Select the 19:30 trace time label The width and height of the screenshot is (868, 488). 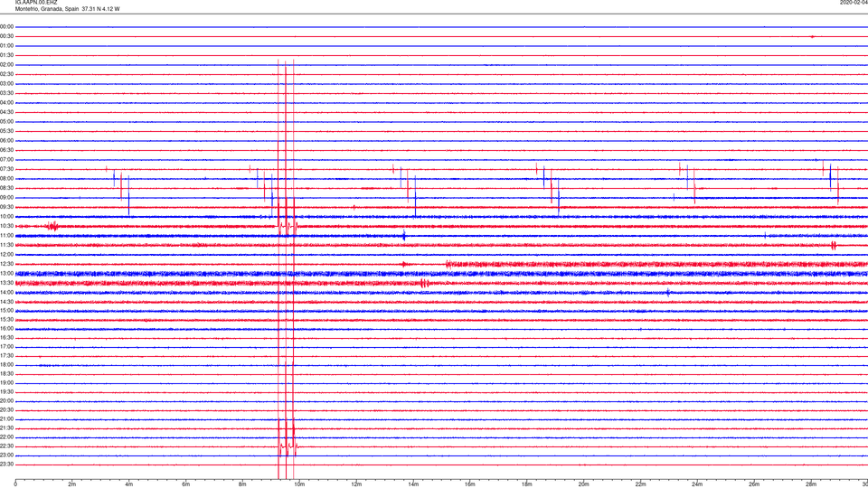(x=7, y=391)
